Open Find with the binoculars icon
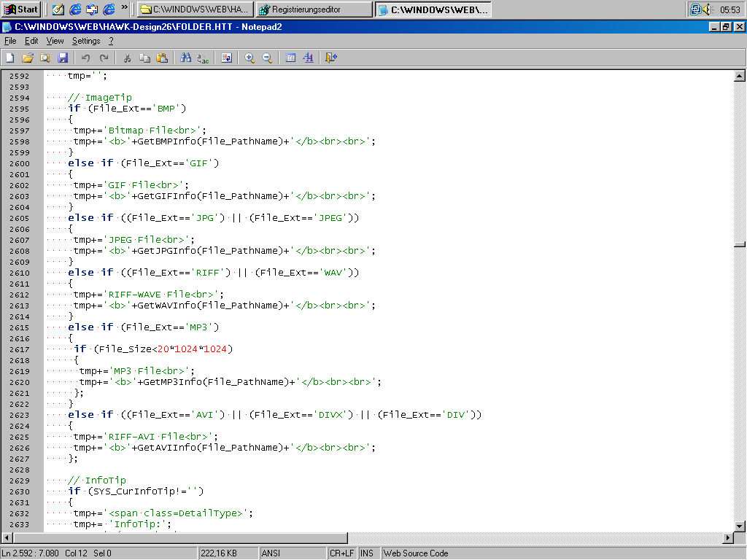The image size is (747, 560). point(185,58)
